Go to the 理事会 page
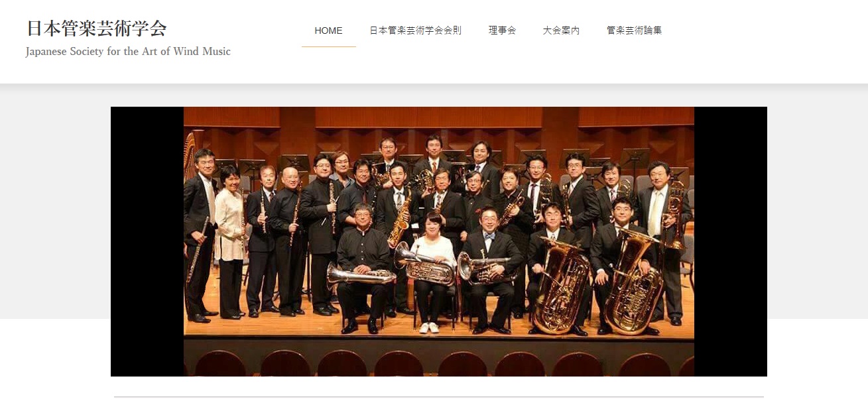Image resolution: width=868 pixels, height=411 pixels. tap(502, 30)
